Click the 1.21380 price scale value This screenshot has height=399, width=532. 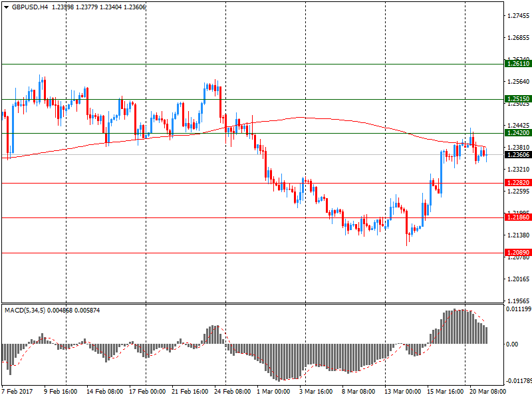pyautogui.click(x=518, y=235)
